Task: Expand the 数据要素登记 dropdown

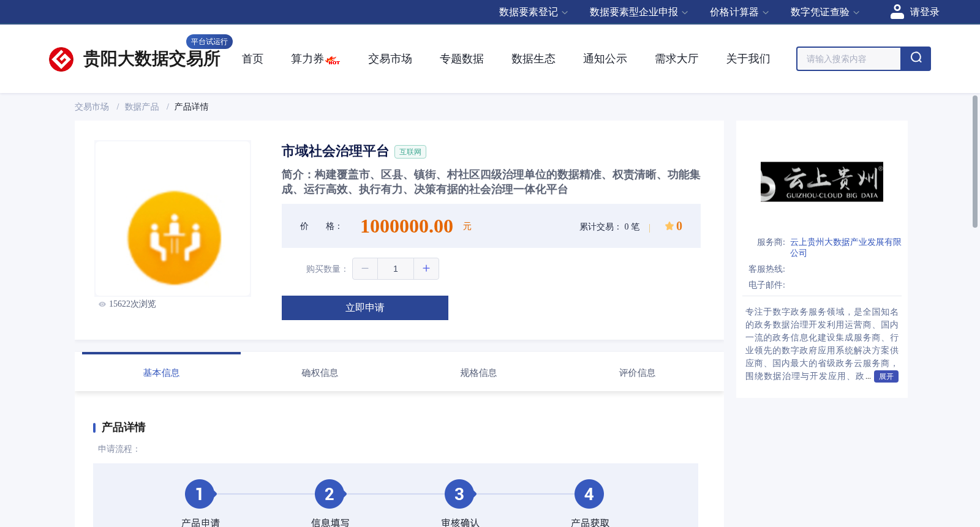Action: (x=533, y=12)
